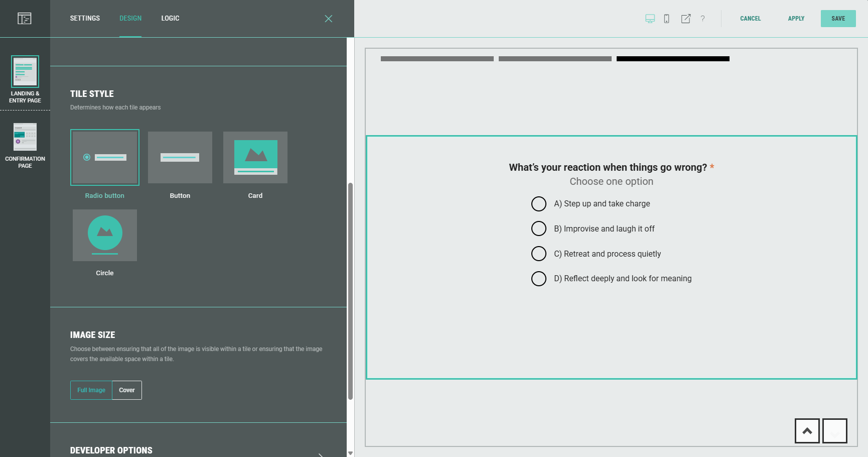The height and width of the screenshot is (457, 868).
Task: Switch to mobile preview mode
Action: (x=666, y=19)
